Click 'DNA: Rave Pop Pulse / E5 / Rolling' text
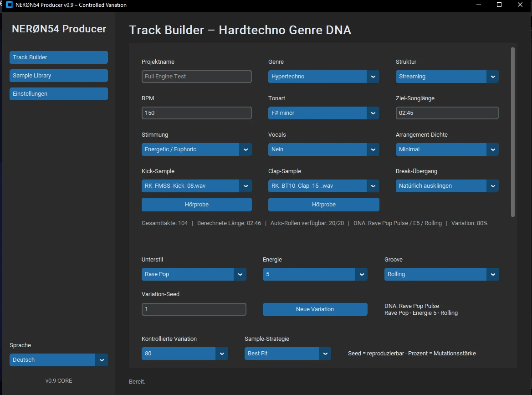This screenshot has width=532, height=395. (x=398, y=223)
